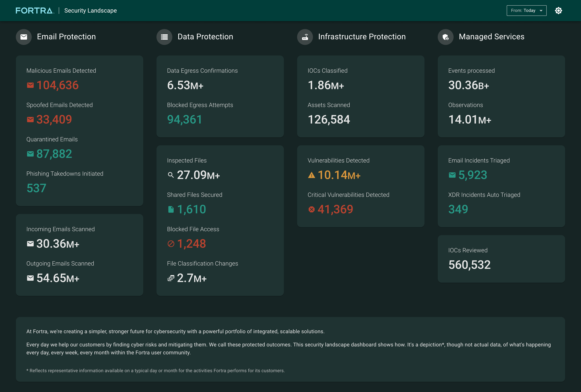Image resolution: width=581 pixels, height=392 pixels.
Task: Toggle the Data Protection panel view
Action: click(x=164, y=36)
